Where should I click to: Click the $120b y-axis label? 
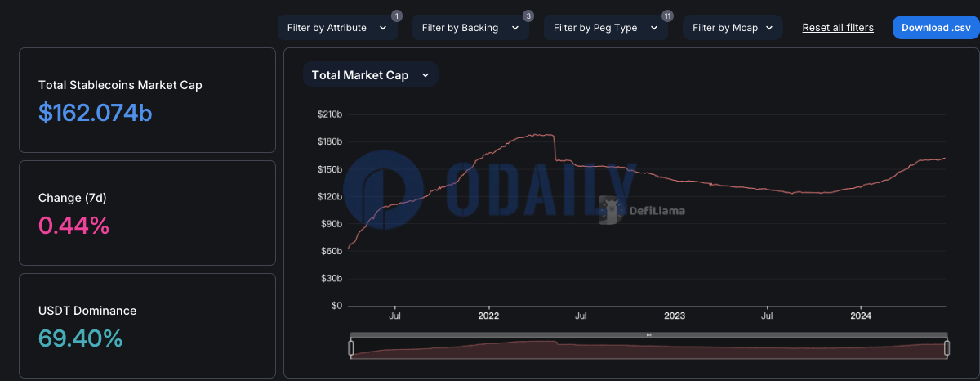(x=330, y=196)
